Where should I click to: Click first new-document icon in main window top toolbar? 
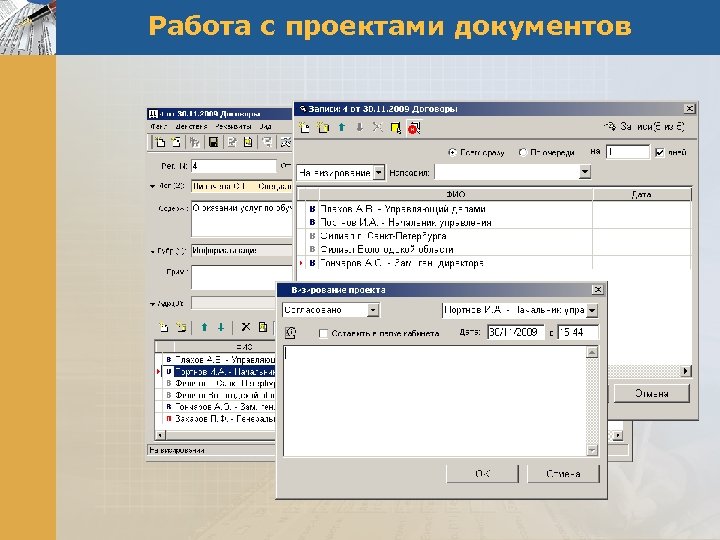click(160, 142)
